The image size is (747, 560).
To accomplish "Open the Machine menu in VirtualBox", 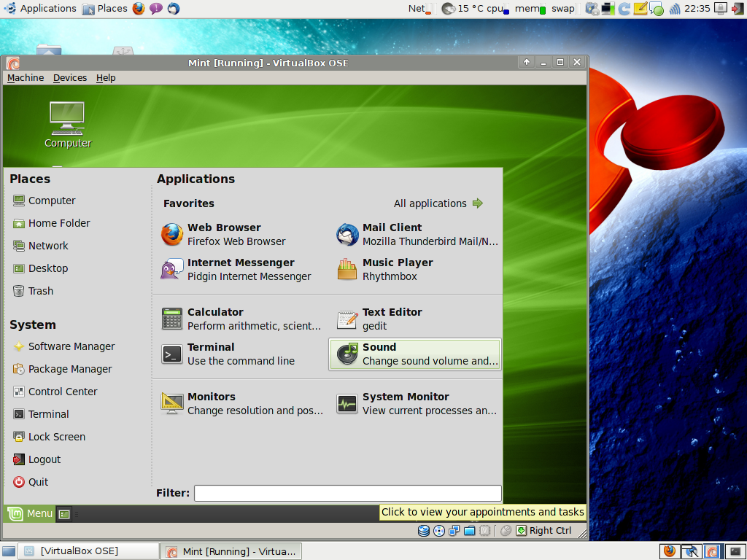I will (x=25, y=77).
